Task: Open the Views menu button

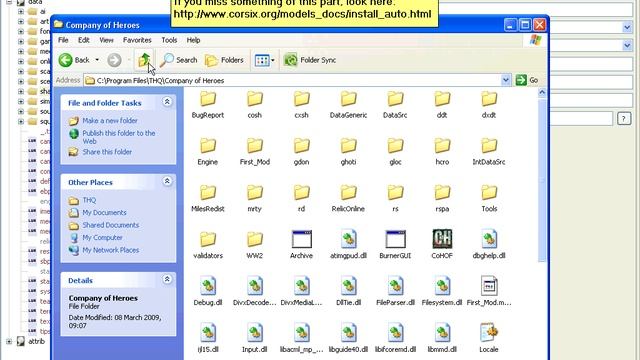Action: [264, 60]
